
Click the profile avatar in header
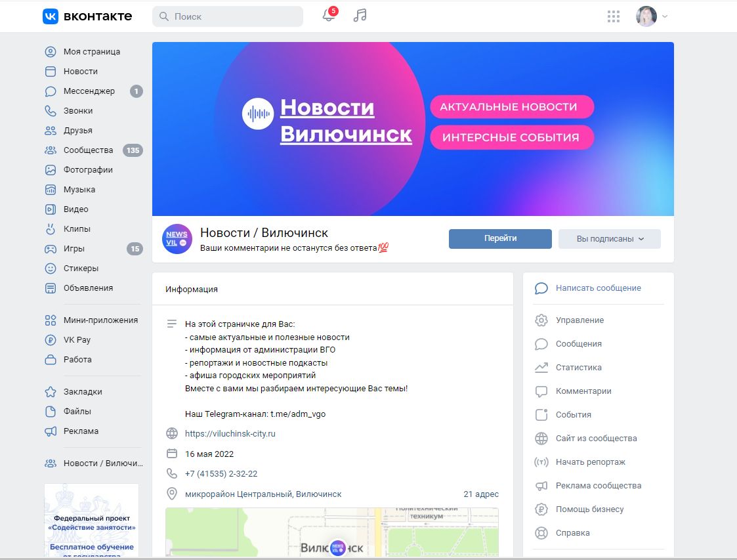646,16
